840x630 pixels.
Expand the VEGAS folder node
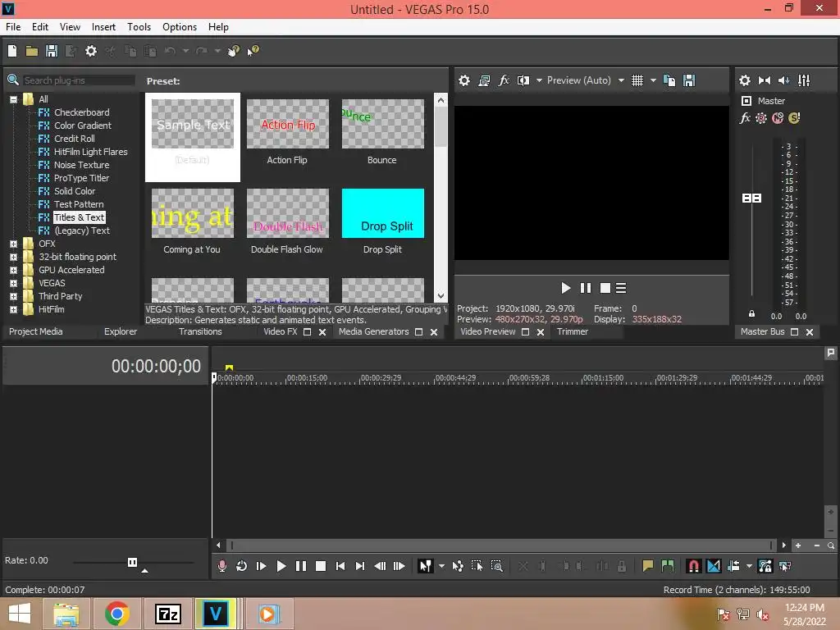tap(13, 283)
